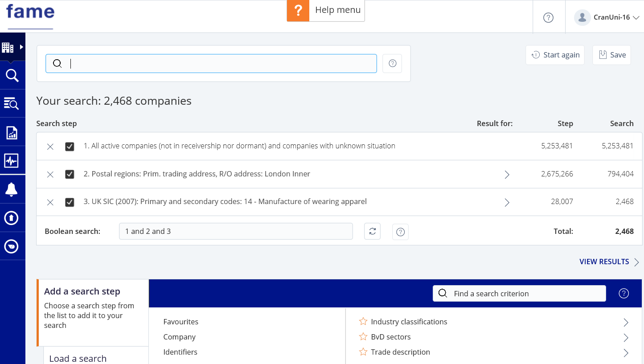Select the Company category in list
Image resolution: width=644 pixels, height=364 pixels.
click(x=180, y=337)
